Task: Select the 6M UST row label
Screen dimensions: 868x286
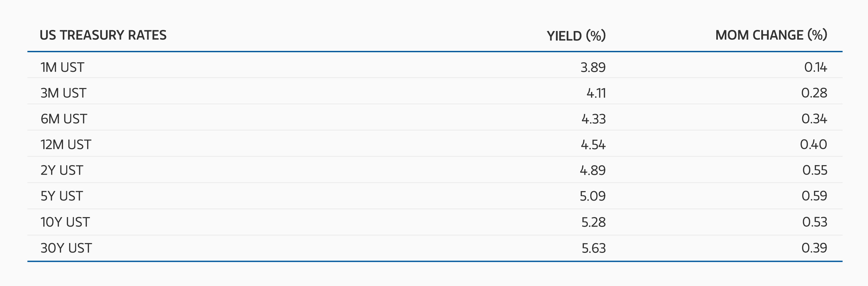Action: point(64,119)
